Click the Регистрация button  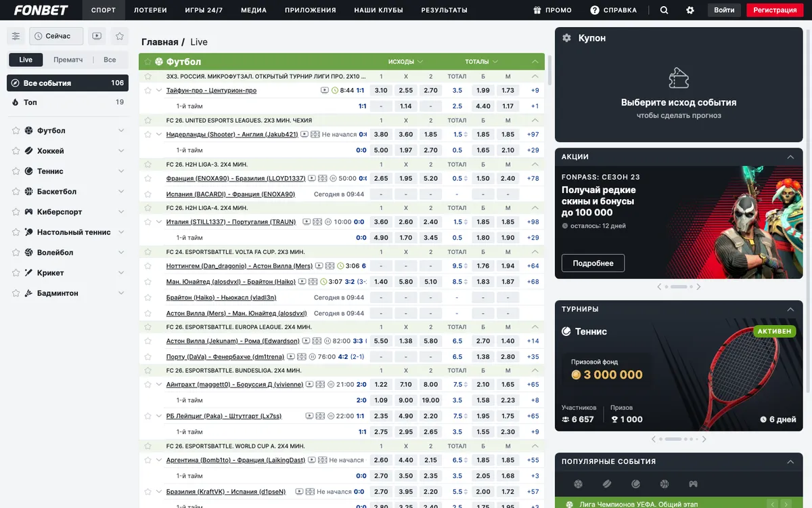(775, 10)
